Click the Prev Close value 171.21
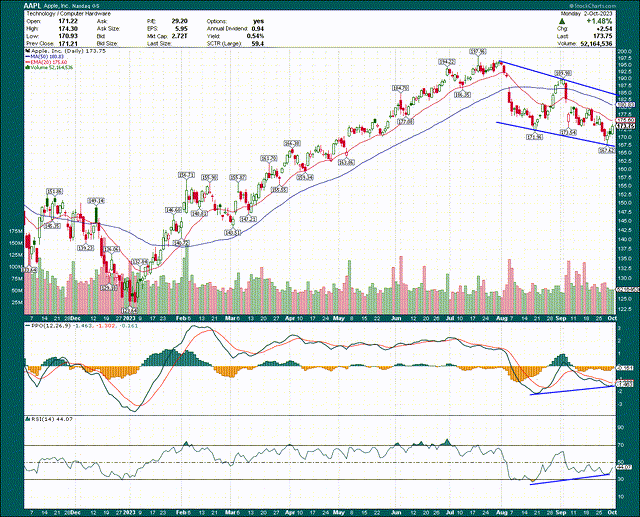640x517 pixels. (68, 43)
